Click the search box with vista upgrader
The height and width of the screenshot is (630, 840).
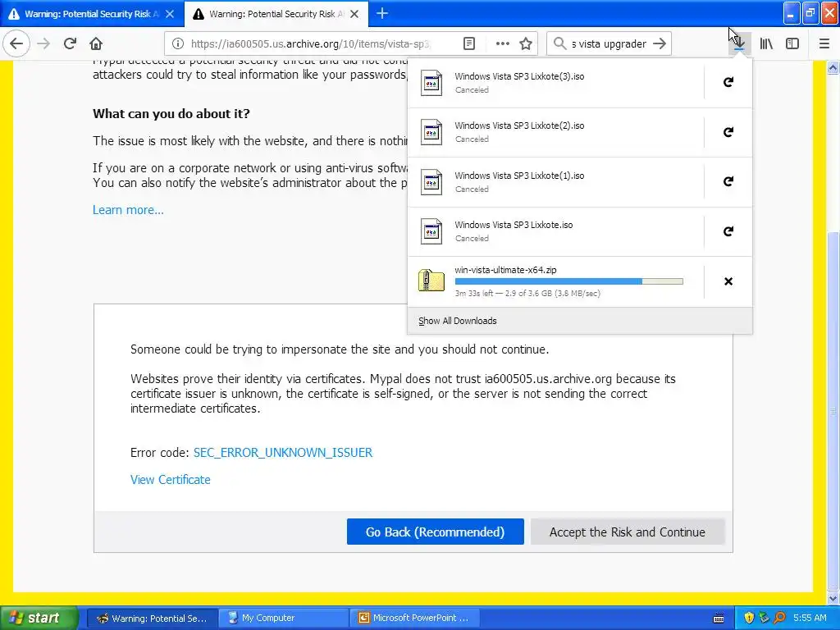(609, 44)
